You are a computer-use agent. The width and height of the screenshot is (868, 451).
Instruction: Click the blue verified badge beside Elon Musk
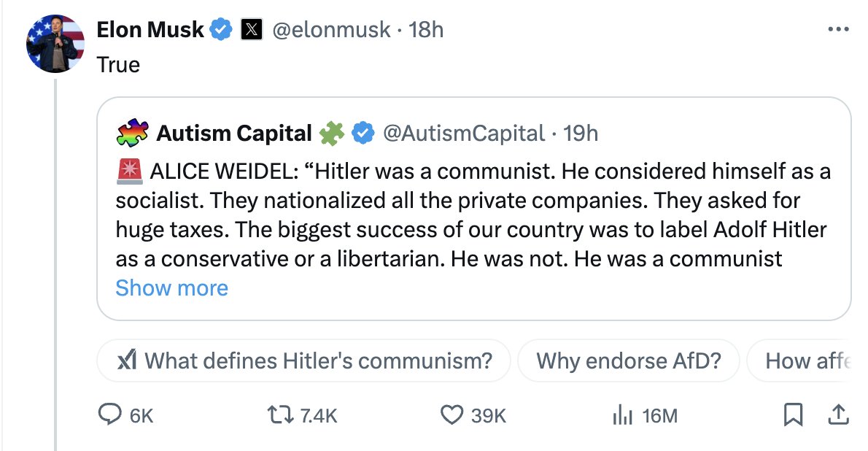point(222,30)
